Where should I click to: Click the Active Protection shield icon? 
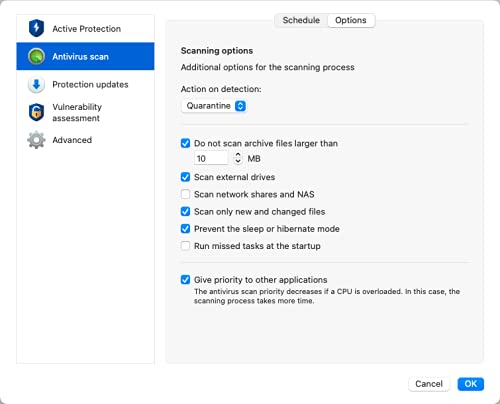(x=36, y=28)
